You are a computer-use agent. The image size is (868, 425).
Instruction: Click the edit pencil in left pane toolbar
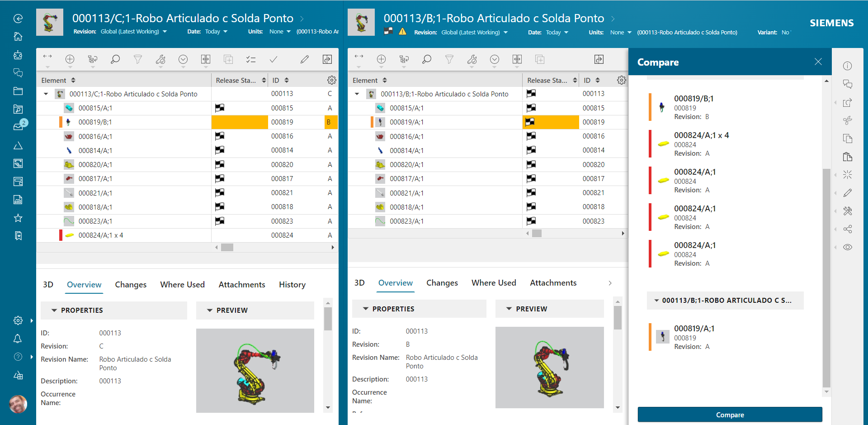click(x=304, y=59)
